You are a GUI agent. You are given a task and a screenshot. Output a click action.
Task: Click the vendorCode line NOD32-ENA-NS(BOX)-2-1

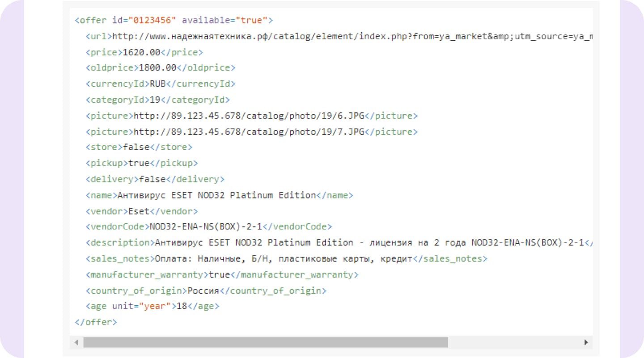tap(209, 227)
